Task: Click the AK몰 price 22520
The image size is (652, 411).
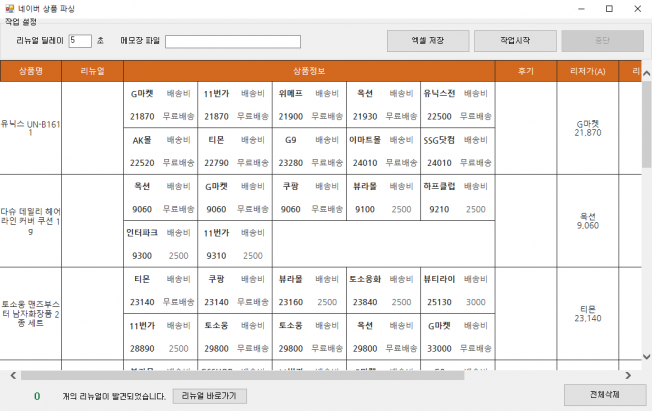Action: 142,163
